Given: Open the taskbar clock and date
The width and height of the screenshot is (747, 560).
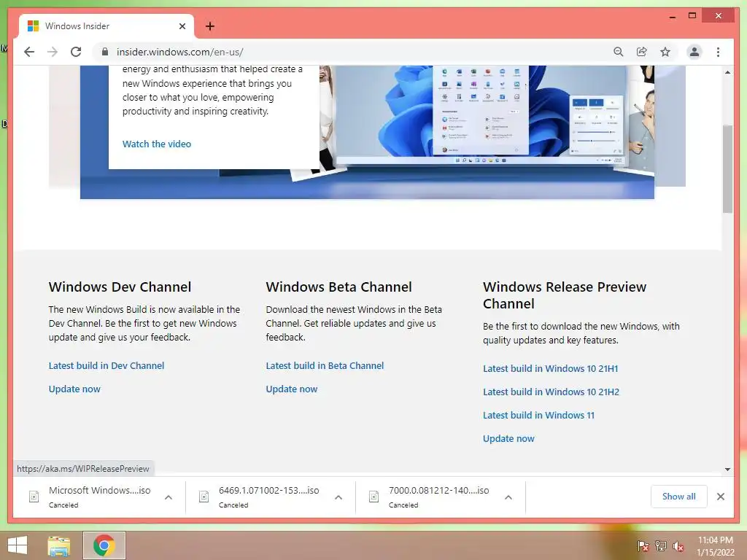Looking at the screenshot, I should [x=716, y=546].
